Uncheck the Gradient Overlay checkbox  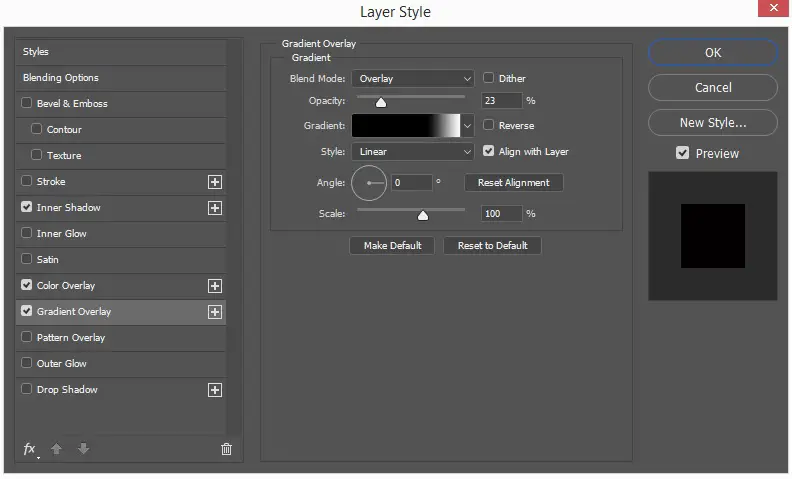click(26, 311)
